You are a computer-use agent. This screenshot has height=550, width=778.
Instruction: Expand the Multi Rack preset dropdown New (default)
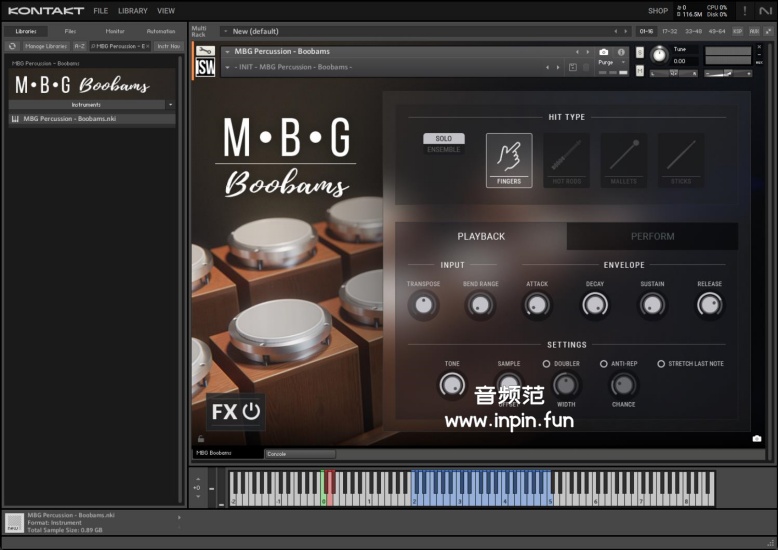[x=226, y=32]
